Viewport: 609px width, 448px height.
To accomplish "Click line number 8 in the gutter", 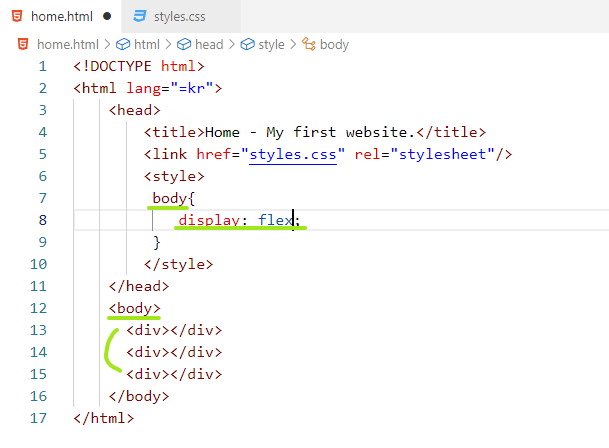I will (x=42, y=220).
